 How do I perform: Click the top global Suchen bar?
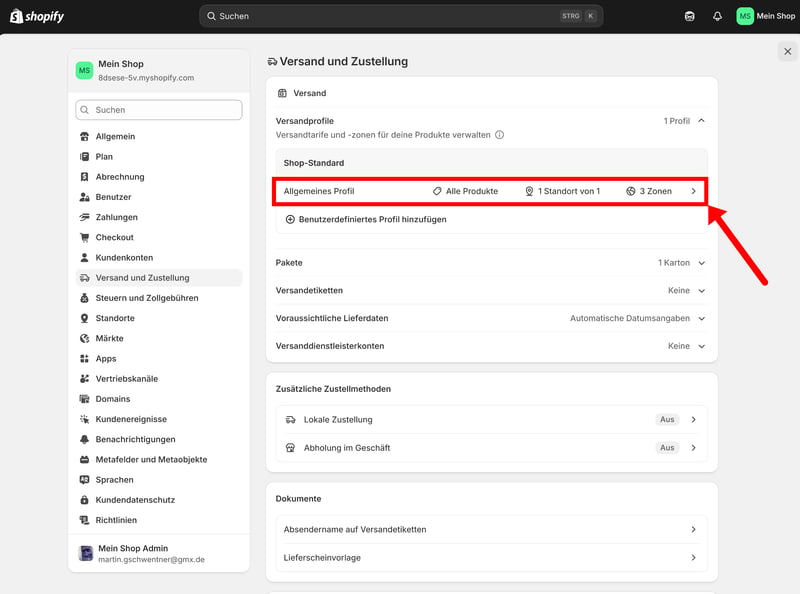[x=400, y=16]
